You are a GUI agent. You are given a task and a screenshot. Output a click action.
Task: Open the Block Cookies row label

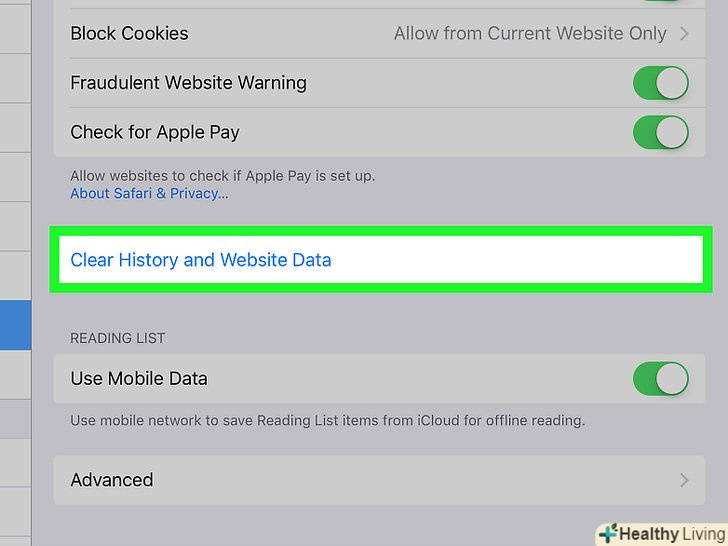tap(129, 33)
